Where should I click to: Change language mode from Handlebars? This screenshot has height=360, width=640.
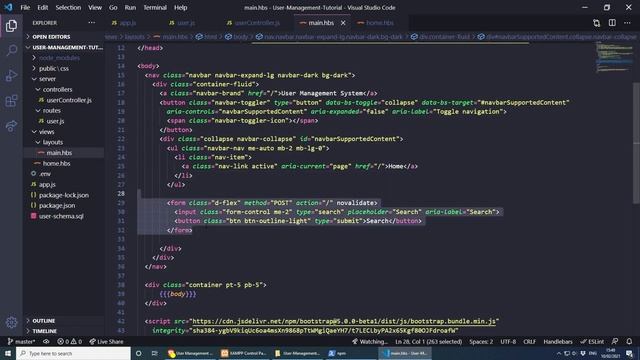pyautogui.click(x=558, y=341)
